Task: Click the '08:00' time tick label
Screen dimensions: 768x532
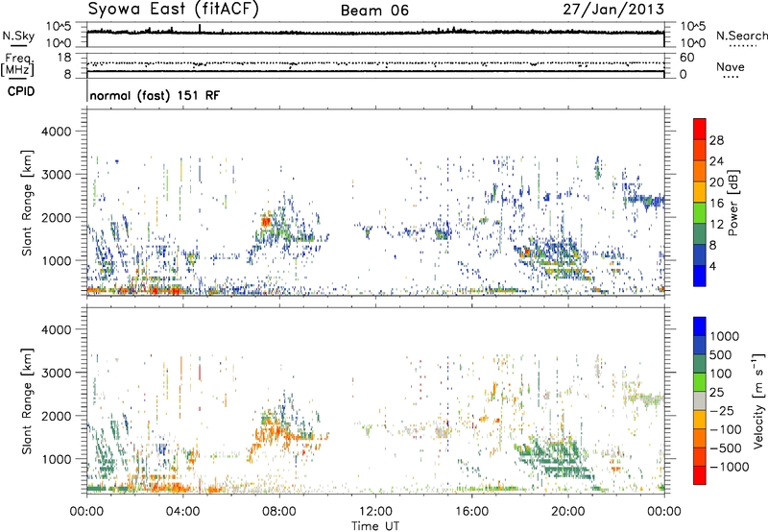Action: [279, 512]
